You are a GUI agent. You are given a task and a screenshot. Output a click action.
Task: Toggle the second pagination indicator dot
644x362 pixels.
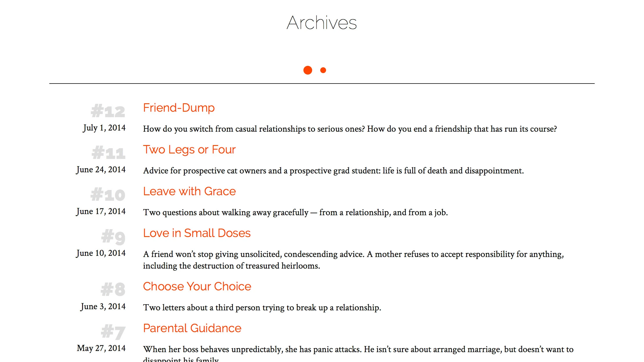[x=323, y=70]
